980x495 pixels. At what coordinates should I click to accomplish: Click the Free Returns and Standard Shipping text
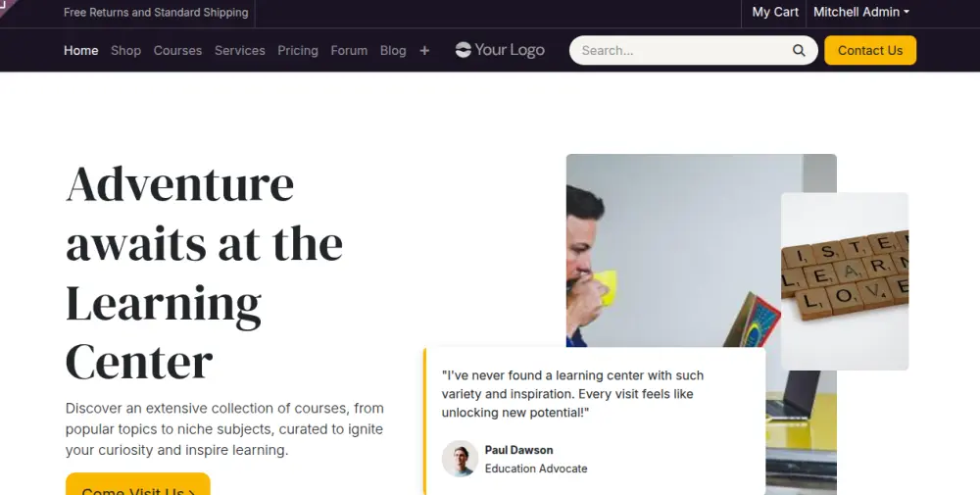click(156, 13)
